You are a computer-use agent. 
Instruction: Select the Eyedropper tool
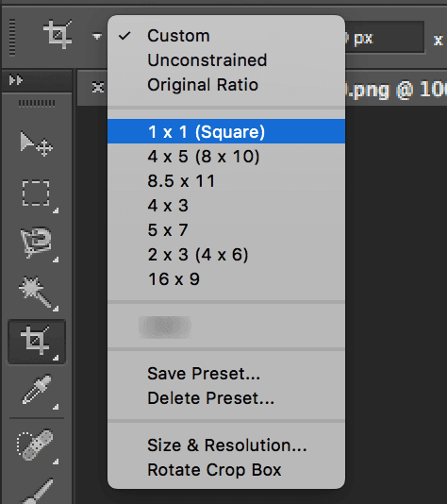pos(36,390)
